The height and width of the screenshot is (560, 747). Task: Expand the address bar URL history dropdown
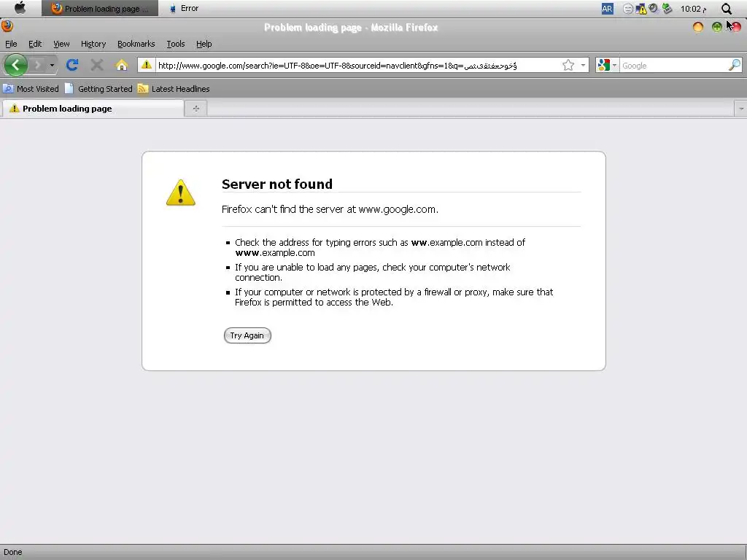[583, 65]
